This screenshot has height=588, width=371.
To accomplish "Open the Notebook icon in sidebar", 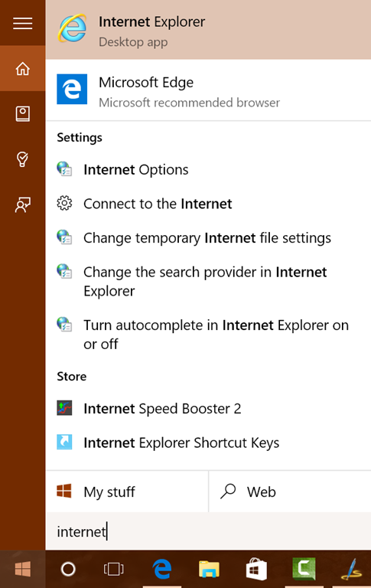I will (22, 113).
